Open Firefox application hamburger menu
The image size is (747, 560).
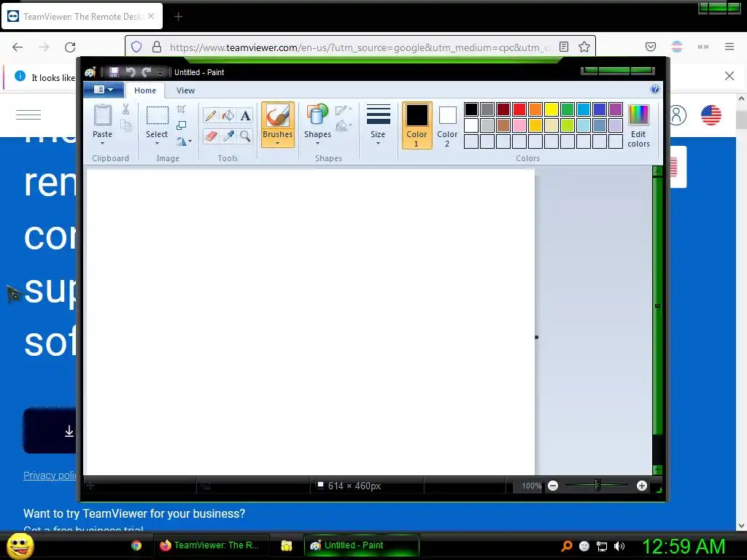coord(729,47)
